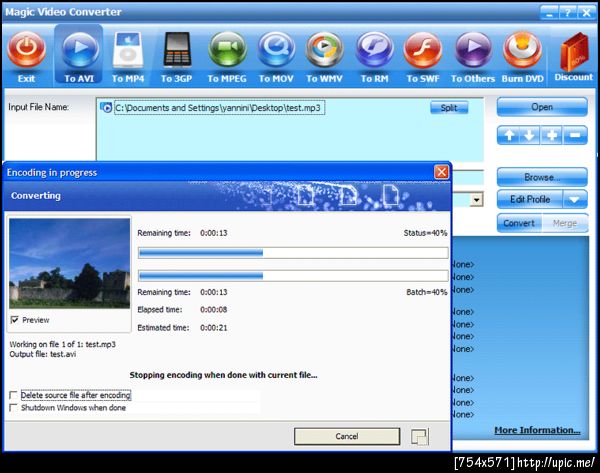The height and width of the screenshot is (473, 600).
Task: Choose the To MP4 iPod icon
Action: 128,51
